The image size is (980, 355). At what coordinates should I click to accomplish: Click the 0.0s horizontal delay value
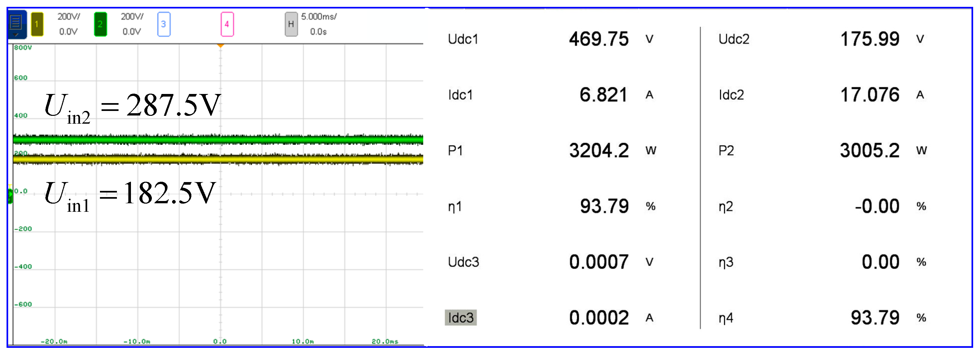tap(318, 32)
